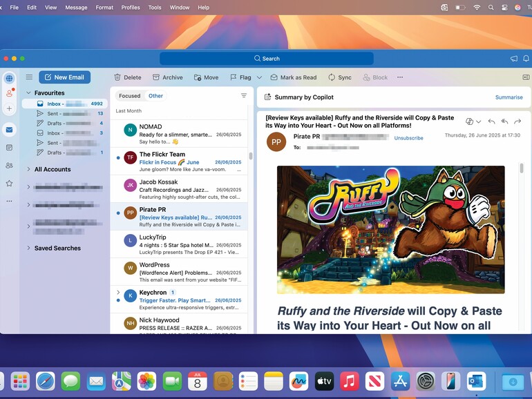Collapse the Favourites section

(x=28, y=93)
